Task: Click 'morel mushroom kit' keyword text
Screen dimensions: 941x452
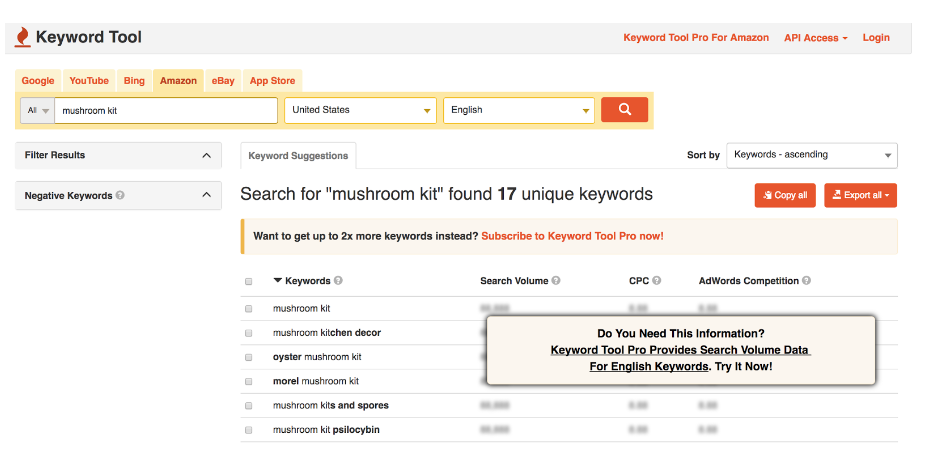Action: 316,381
